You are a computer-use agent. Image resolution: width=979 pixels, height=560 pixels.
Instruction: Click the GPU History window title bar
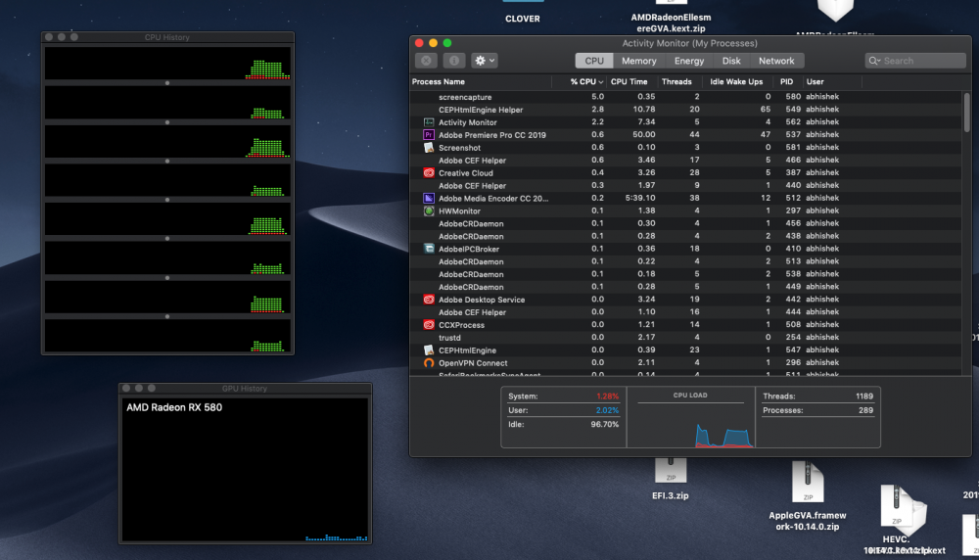[245, 389]
